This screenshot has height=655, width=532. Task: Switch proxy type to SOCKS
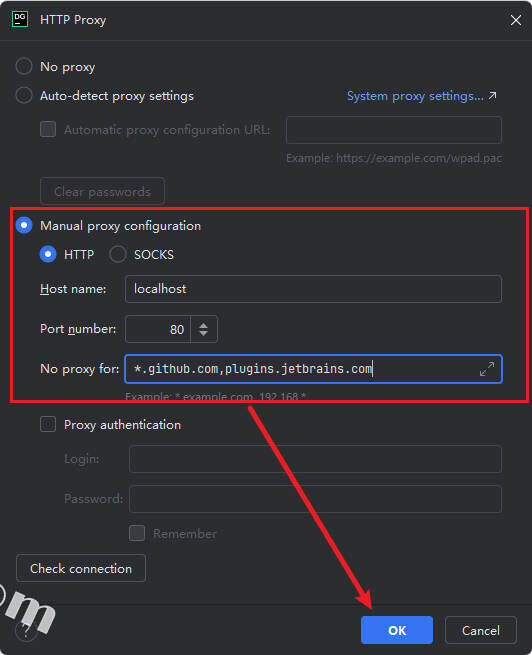(x=117, y=254)
